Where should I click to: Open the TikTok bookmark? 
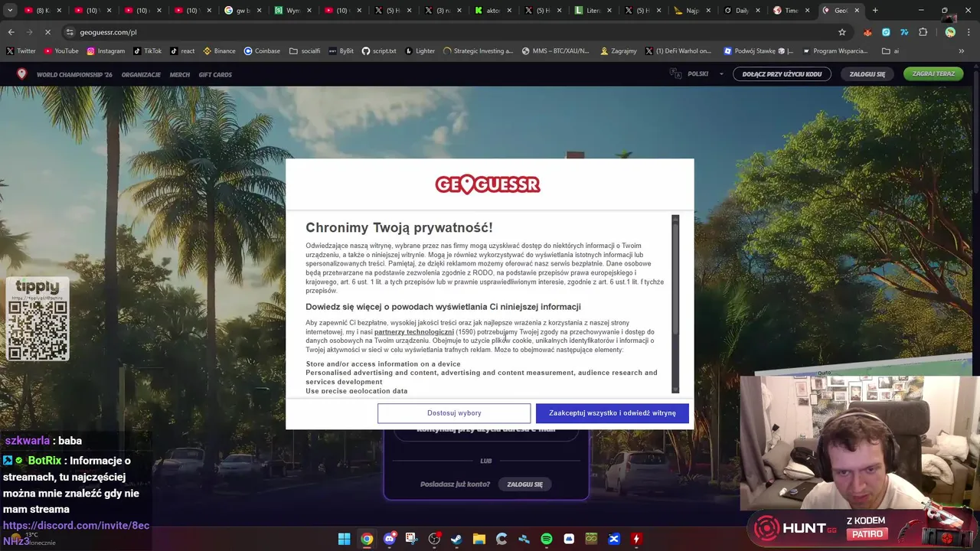coord(147,51)
